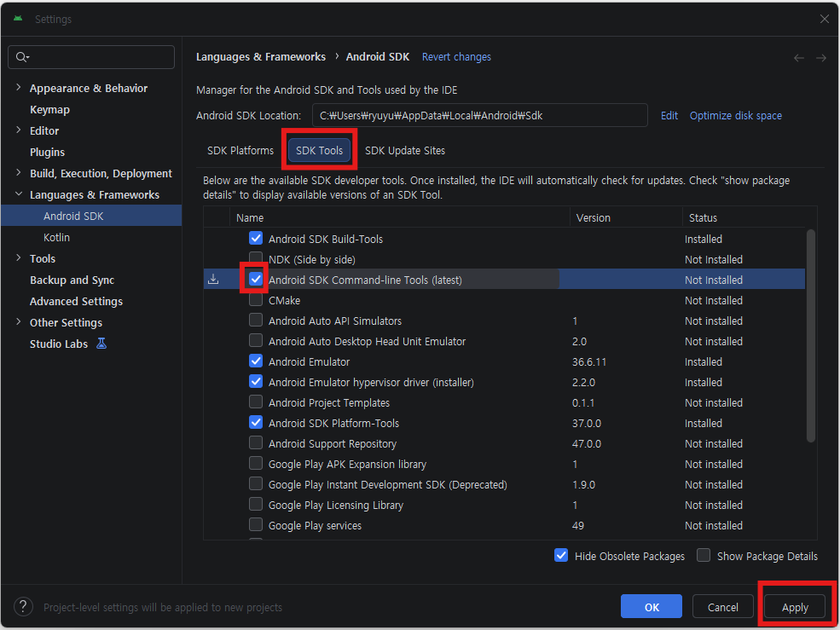
Task: Enable Android Auto API Simulators
Action: (256, 320)
